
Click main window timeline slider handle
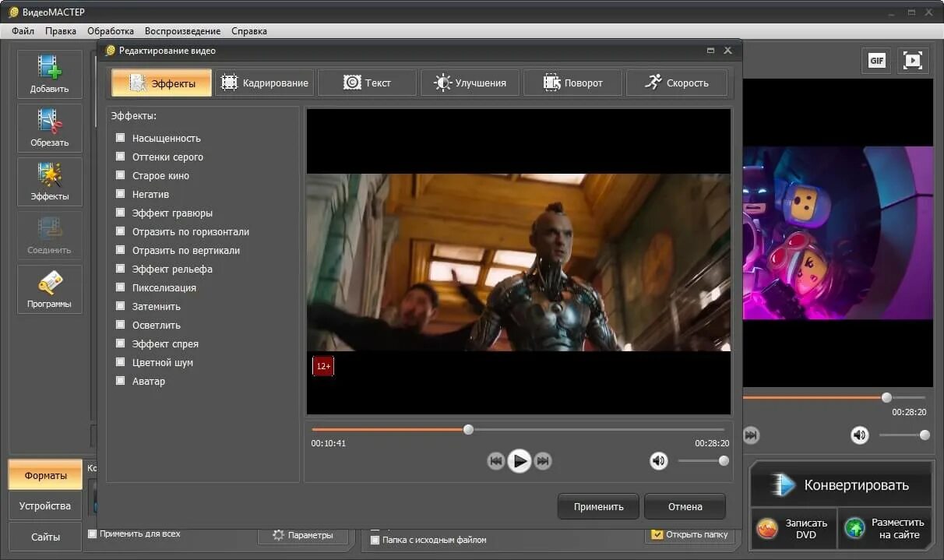pyautogui.click(x=886, y=397)
